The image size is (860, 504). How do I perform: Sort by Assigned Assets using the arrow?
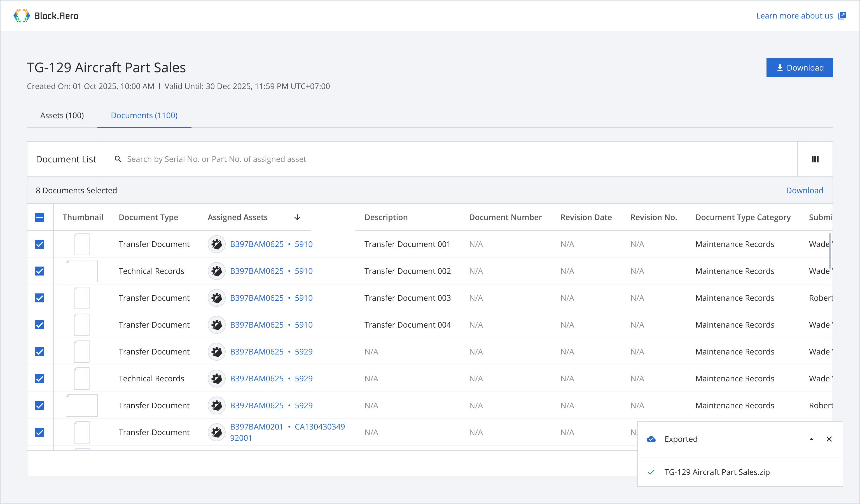297,217
